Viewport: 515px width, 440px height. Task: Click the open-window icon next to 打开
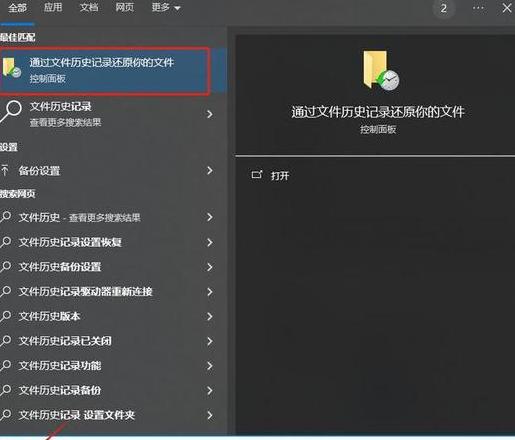click(257, 174)
